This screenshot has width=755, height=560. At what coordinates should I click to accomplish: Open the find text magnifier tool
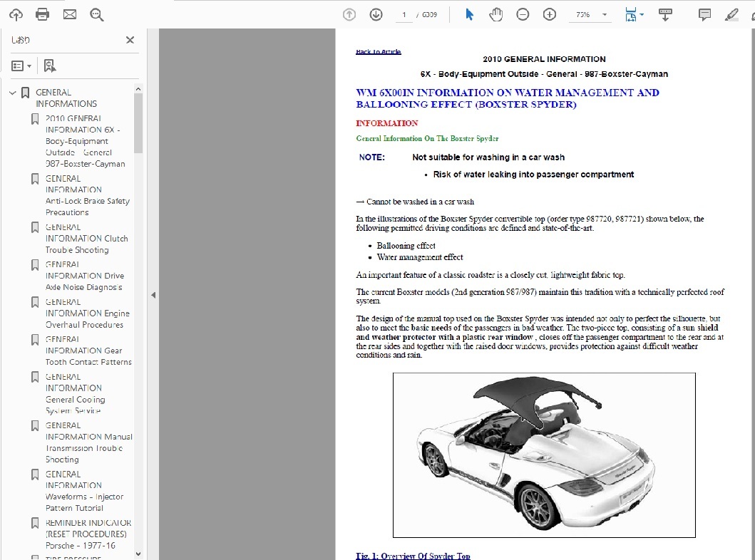pyautogui.click(x=97, y=15)
